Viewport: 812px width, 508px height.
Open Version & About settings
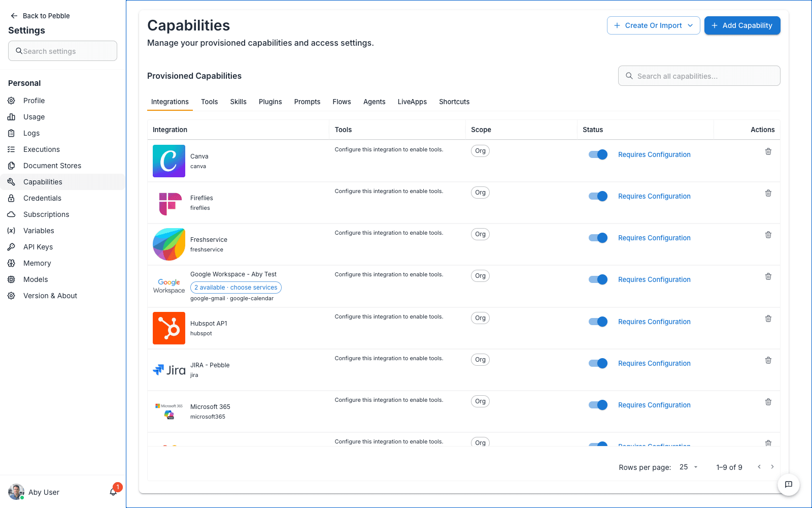coord(62,296)
